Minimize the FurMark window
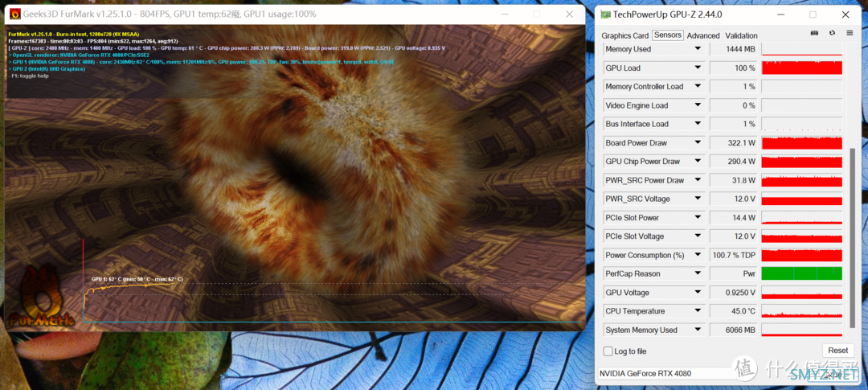The width and height of the screenshot is (868, 390). pos(504,14)
